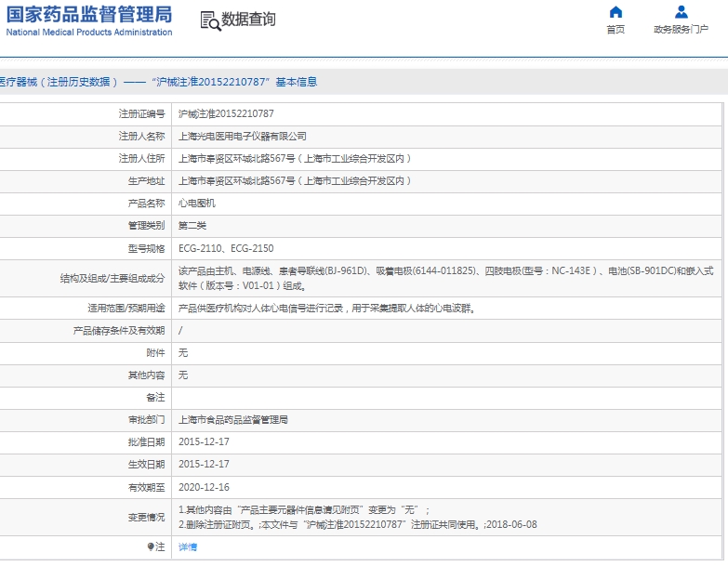Click the 注册人名称 row label
Image resolution: width=728 pixels, height=566 pixels.
[x=141, y=137]
